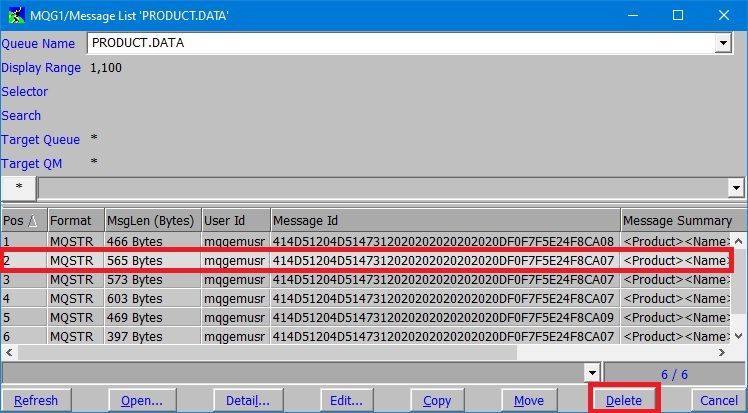Close the Message List window
Screen dimensions: 748x413
723,15
